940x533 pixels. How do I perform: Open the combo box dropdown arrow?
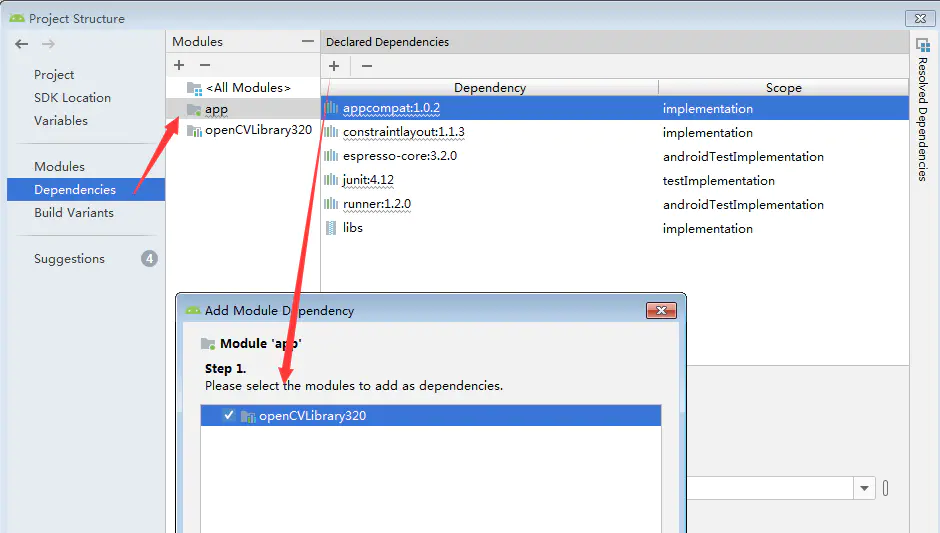864,488
